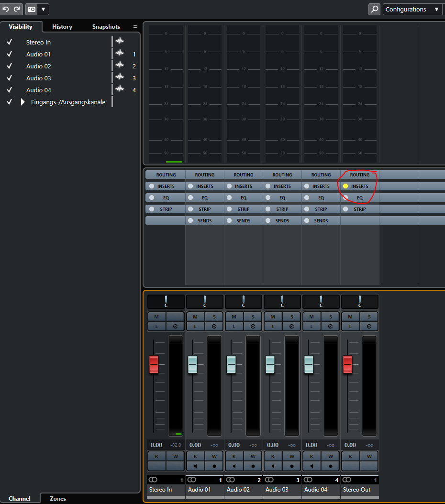
Task: Expand the STRIP section of Audio 03
Action: coord(282,209)
